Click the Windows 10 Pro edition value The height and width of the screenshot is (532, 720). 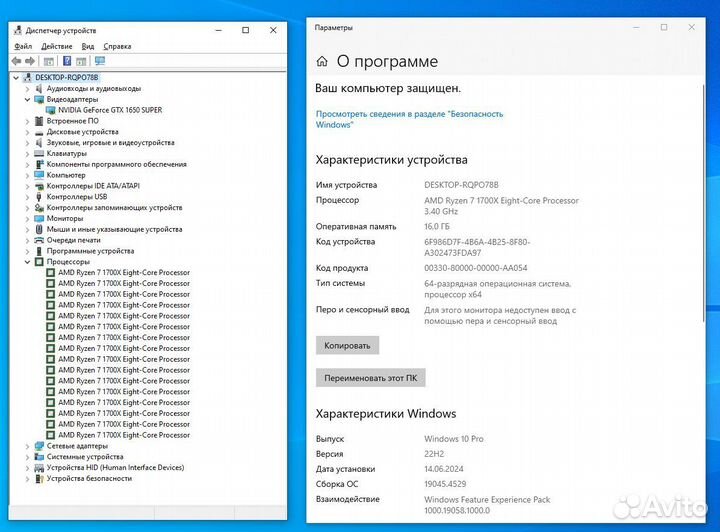(454, 439)
